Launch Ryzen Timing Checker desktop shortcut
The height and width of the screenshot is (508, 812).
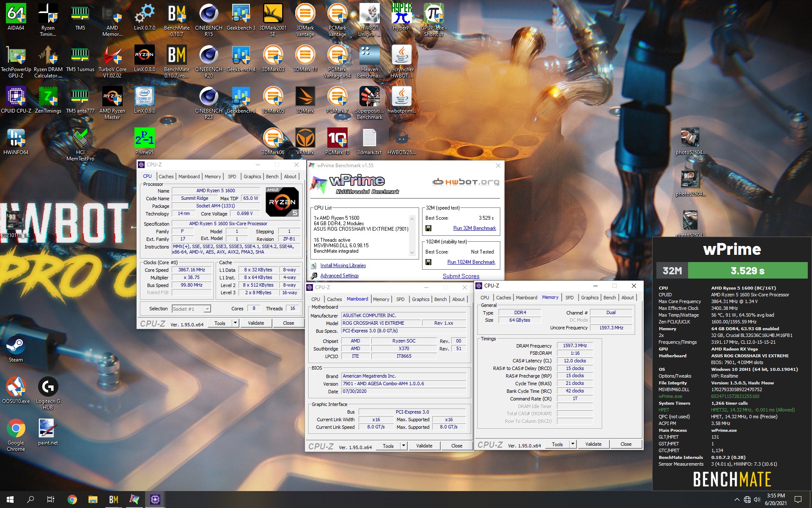tap(48, 20)
